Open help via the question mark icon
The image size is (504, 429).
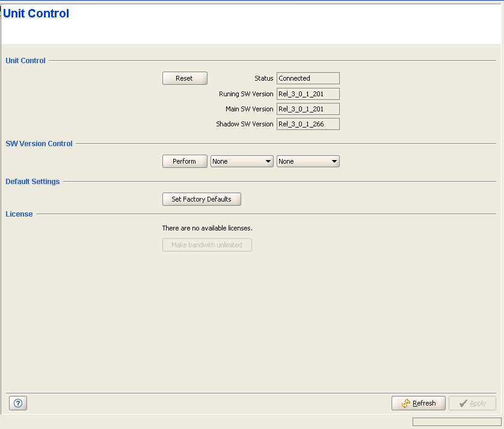click(18, 403)
